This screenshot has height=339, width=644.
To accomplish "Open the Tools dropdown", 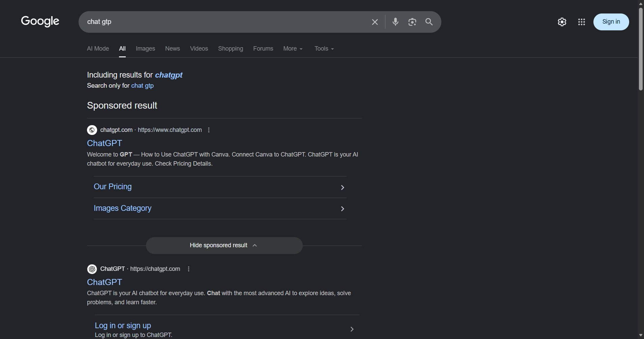I will tap(324, 49).
